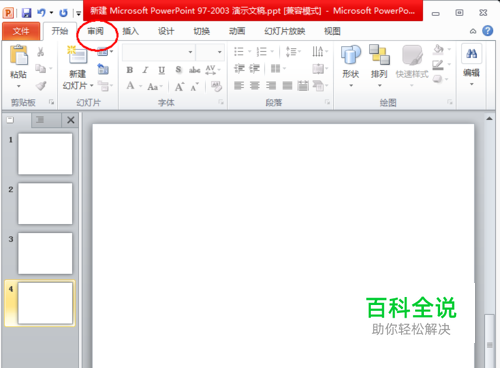Click the 新建幻灯片 new slide icon
Image resolution: width=500 pixels, height=368 pixels.
pyautogui.click(x=78, y=55)
